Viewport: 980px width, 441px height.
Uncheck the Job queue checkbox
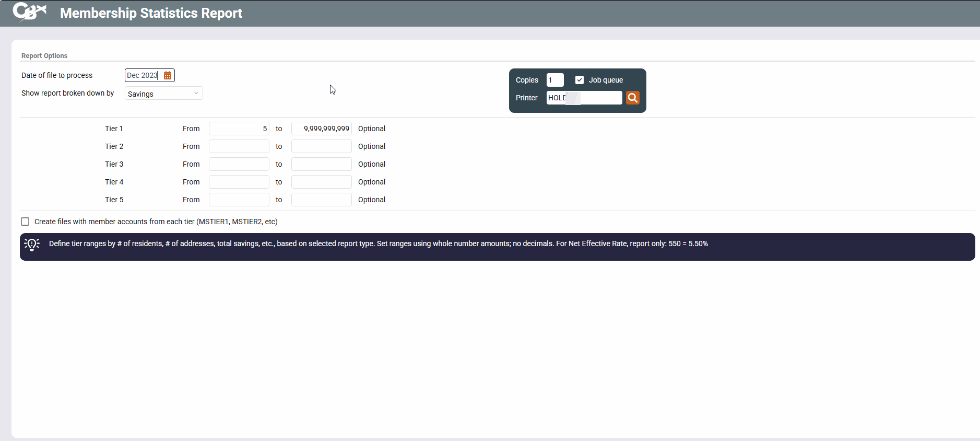pyautogui.click(x=579, y=80)
